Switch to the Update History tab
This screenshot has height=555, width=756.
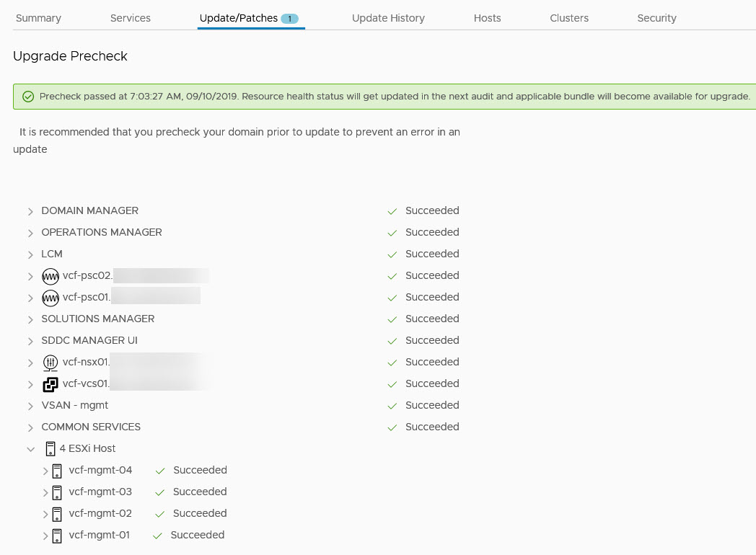[388, 18]
